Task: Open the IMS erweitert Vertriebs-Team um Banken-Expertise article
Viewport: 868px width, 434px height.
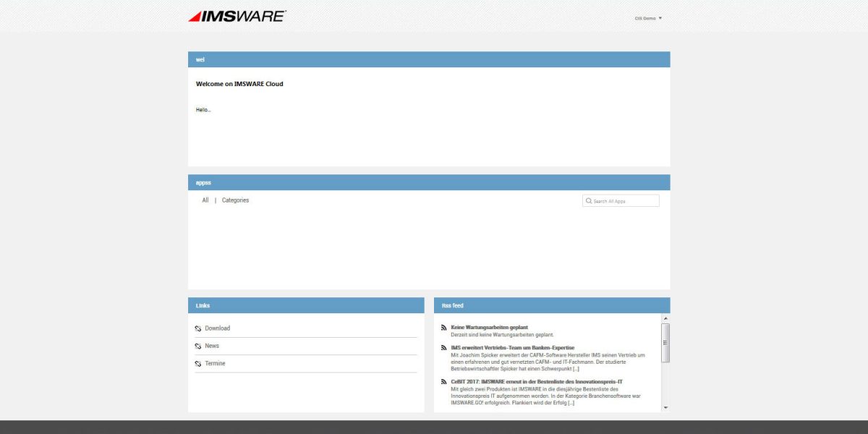Action: [x=514, y=346]
